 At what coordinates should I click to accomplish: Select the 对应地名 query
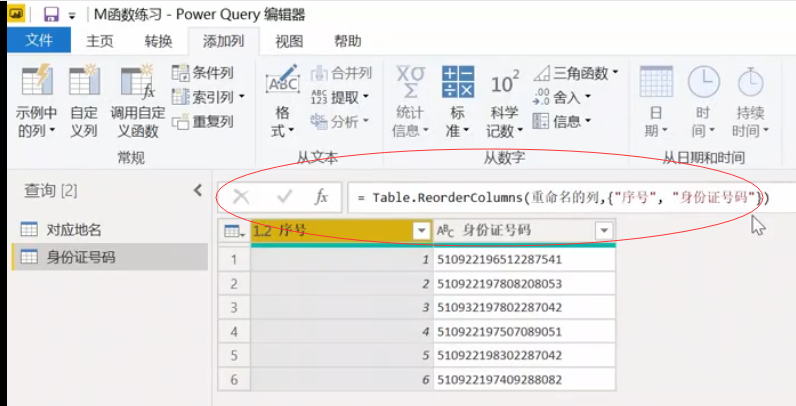tap(110, 230)
